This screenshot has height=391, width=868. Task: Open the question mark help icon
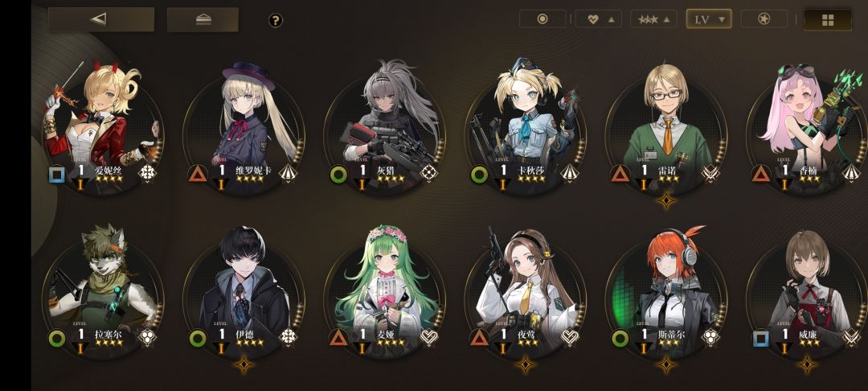click(276, 20)
